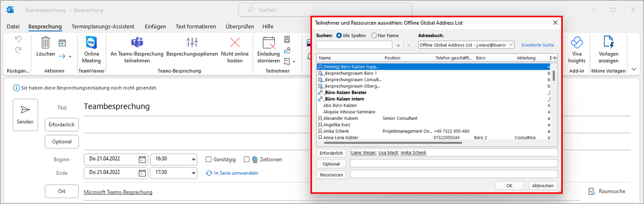Start a TeamViewer Online Meeting
Screen dimensions: 644x204
point(91,50)
